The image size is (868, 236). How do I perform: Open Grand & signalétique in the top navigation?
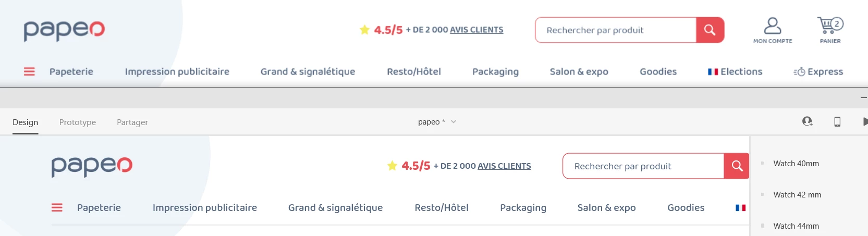(308, 72)
